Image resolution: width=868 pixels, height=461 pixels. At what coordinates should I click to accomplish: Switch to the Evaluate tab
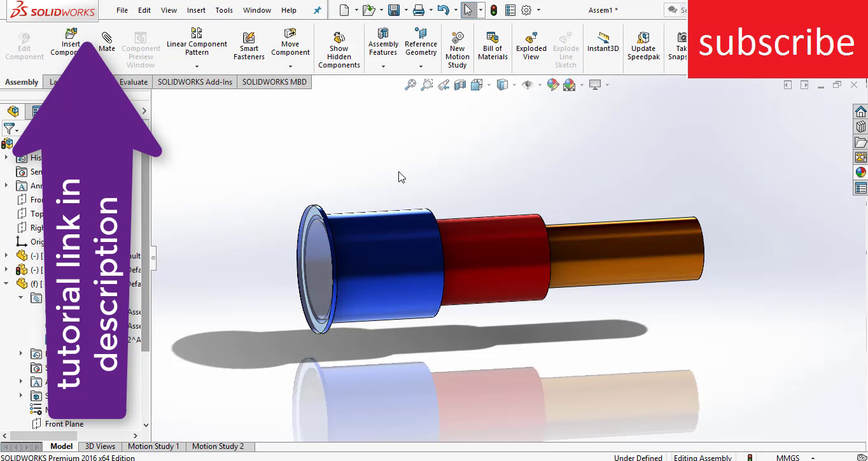134,82
